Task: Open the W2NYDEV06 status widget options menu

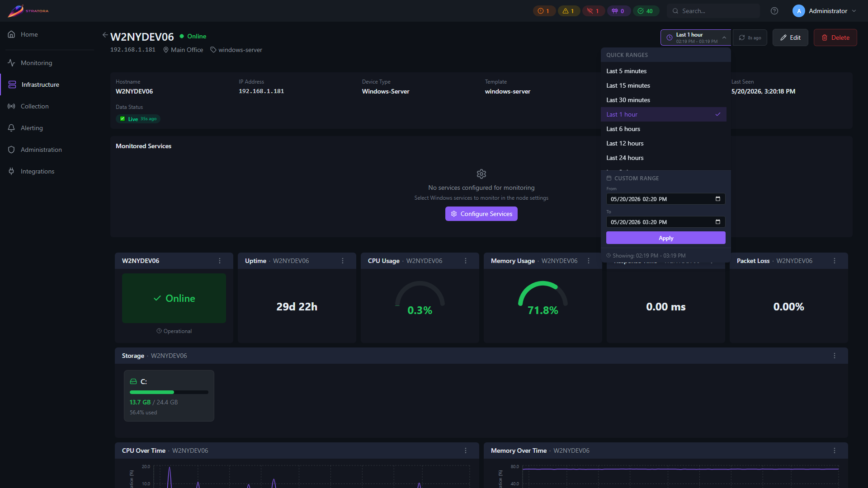Action: pyautogui.click(x=220, y=261)
